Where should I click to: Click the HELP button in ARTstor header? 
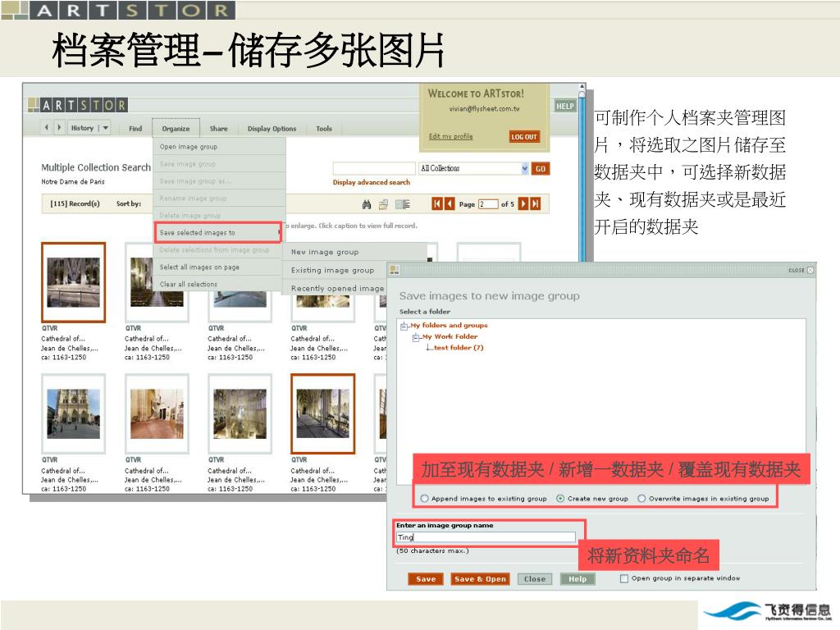tap(564, 106)
